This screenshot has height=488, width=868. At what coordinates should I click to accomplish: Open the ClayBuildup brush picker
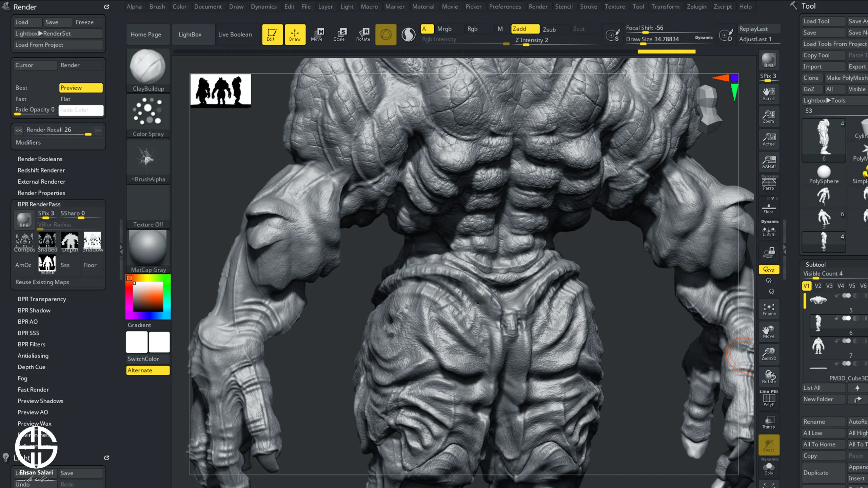pos(148,70)
